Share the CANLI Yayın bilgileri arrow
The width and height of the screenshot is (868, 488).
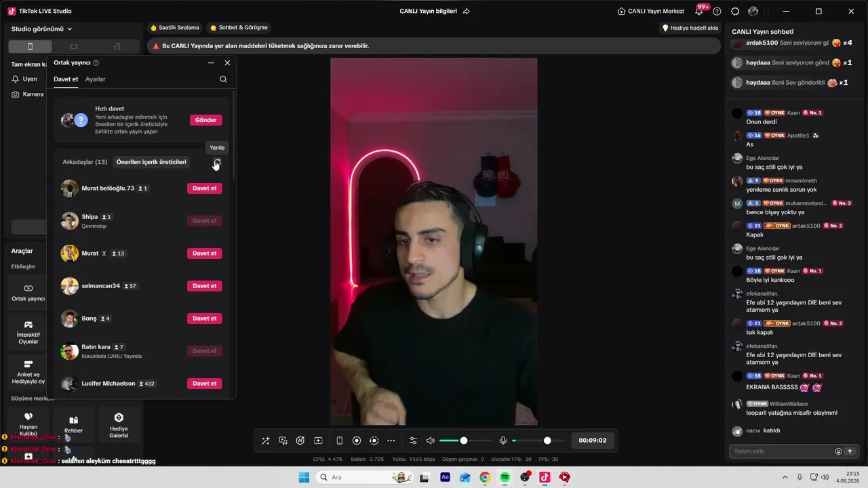(467, 12)
